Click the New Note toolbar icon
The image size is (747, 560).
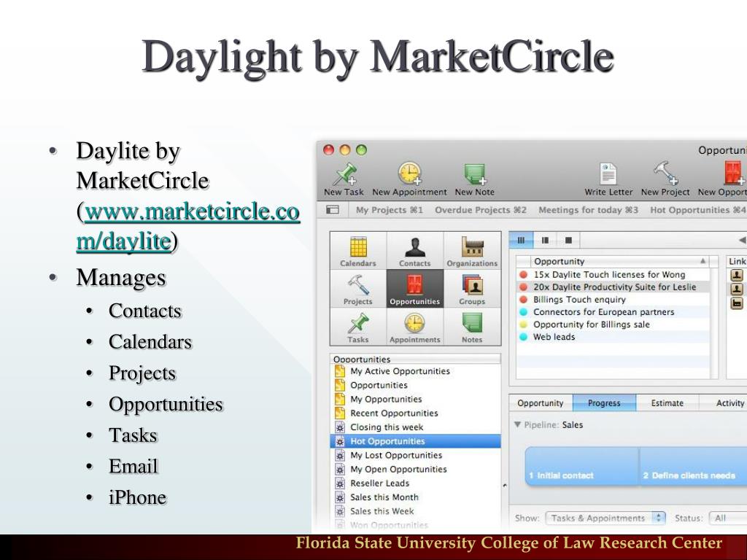[474, 174]
